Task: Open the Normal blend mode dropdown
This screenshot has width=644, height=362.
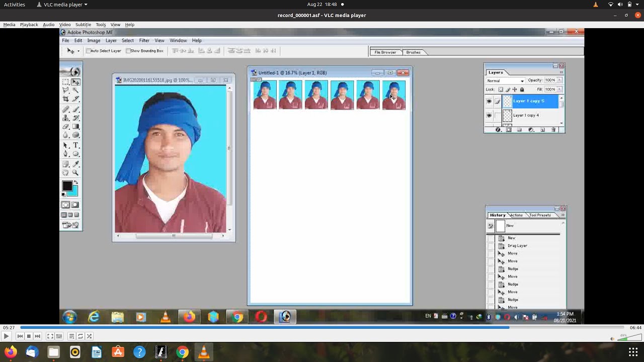Action: pos(505,80)
